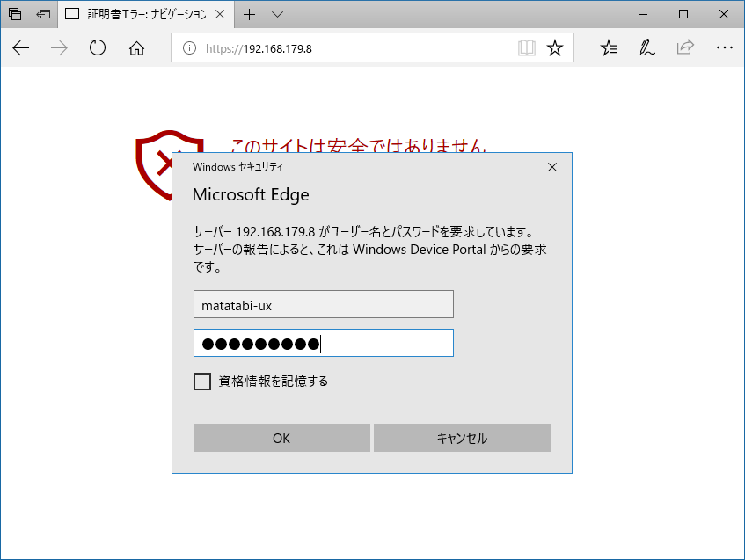
Task: Go back to previous page
Action: click(x=21, y=48)
